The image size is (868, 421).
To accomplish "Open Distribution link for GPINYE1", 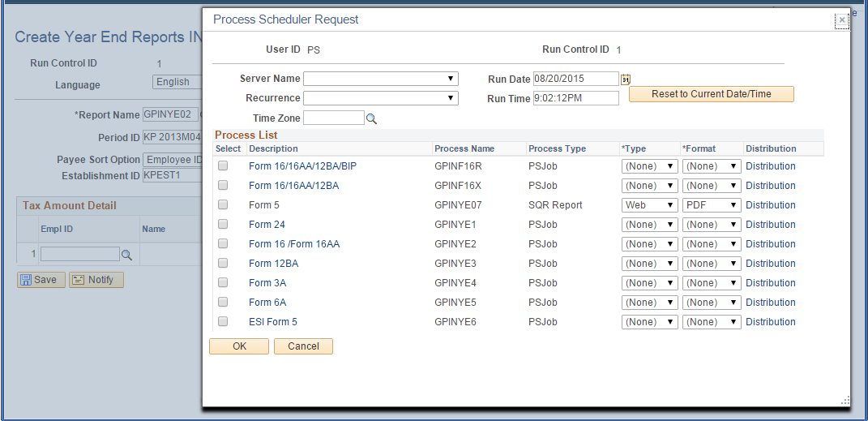I will [771, 225].
